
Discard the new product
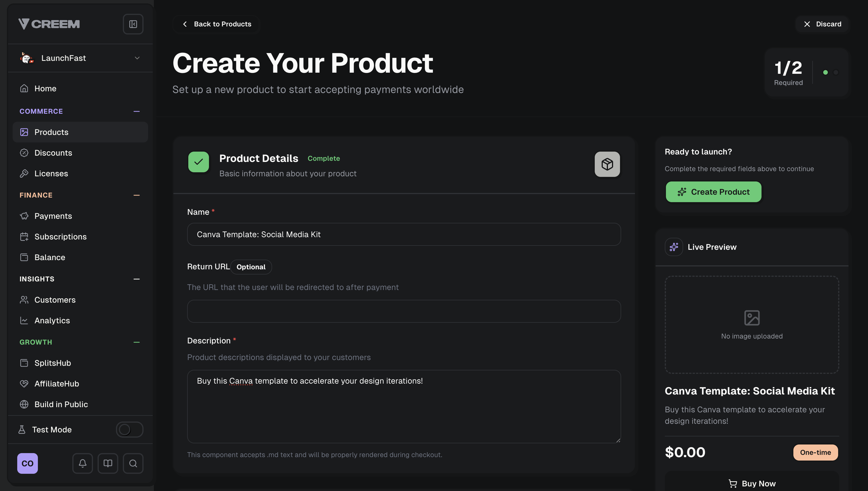822,24
